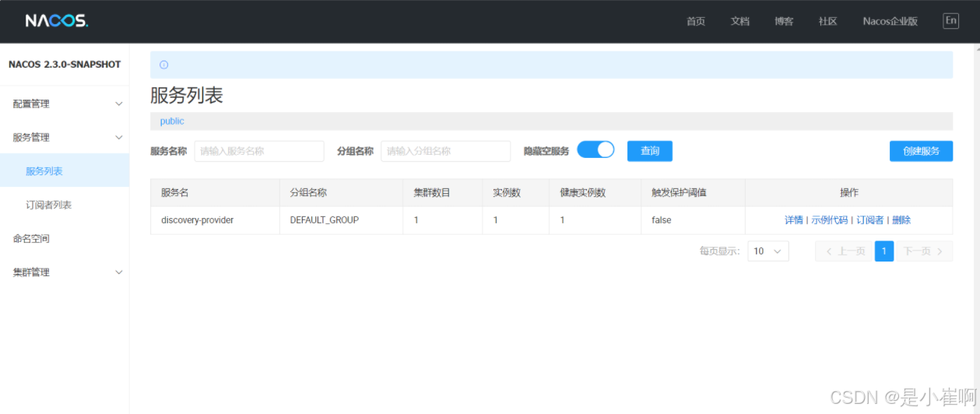Click the 创建服务 button
This screenshot has width=980, height=414.
click(921, 151)
